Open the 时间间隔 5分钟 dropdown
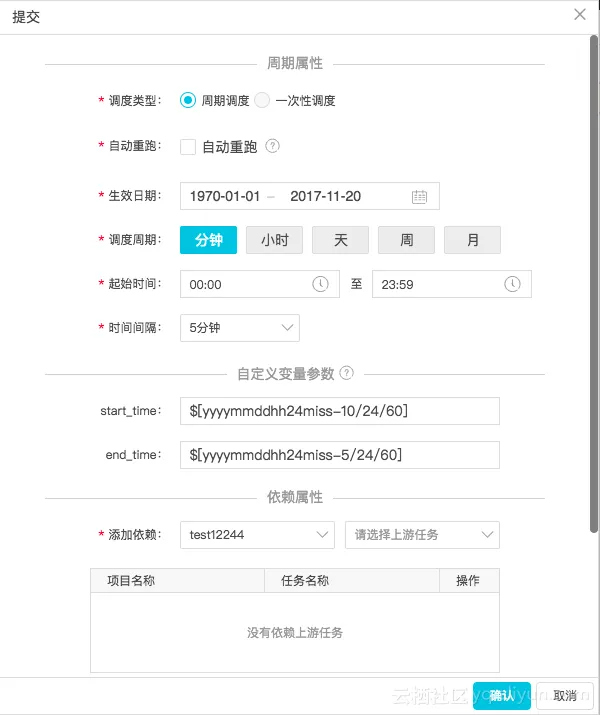This screenshot has height=715, width=600. (x=240, y=328)
